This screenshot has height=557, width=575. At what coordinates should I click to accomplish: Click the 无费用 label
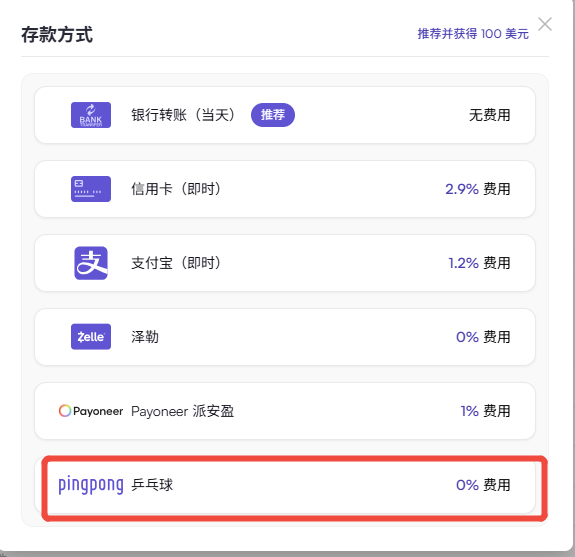click(490, 115)
